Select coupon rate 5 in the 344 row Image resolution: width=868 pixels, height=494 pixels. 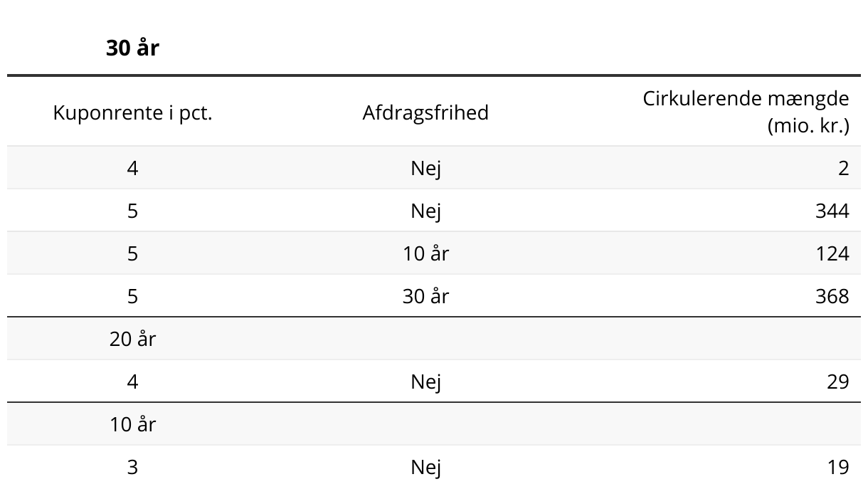click(132, 211)
